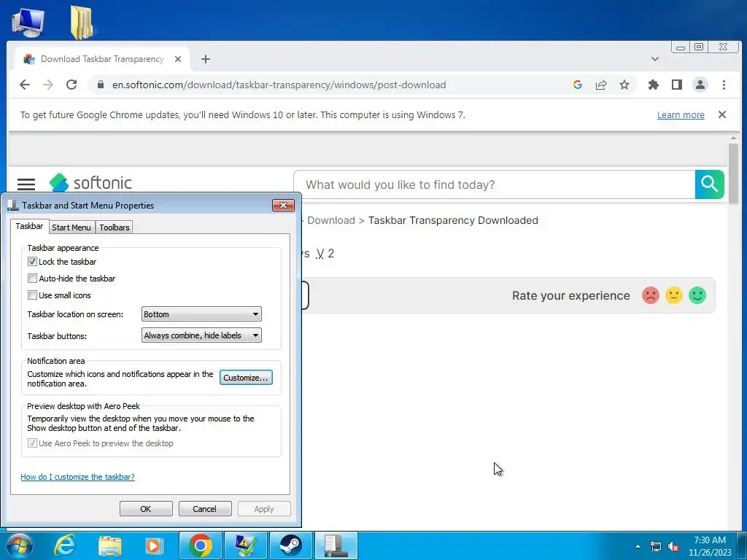Switch to Start Menu tab
747x560 pixels.
coord(71,227)
